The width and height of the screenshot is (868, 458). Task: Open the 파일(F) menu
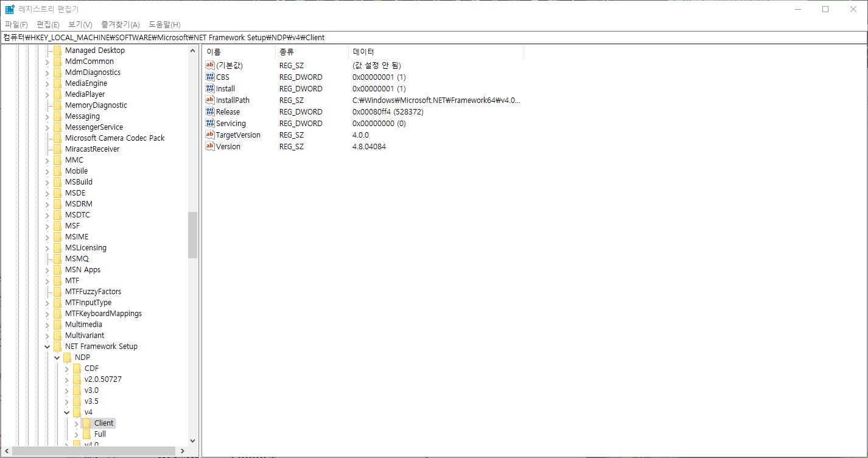[x=16, y=24]
